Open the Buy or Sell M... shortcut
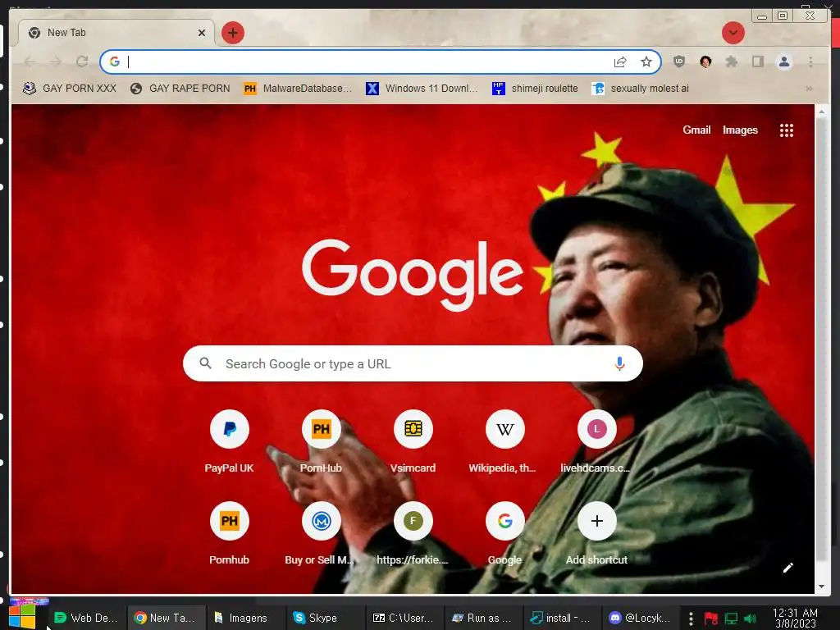The height and width of the screenshot is (630, 840). pyautogui.click(x=321, y=534)
